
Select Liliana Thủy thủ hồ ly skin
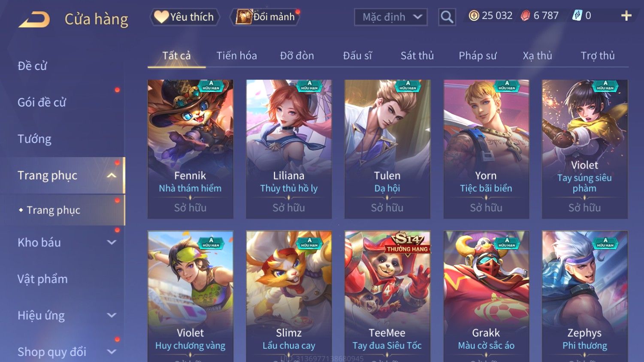point(289,149)
